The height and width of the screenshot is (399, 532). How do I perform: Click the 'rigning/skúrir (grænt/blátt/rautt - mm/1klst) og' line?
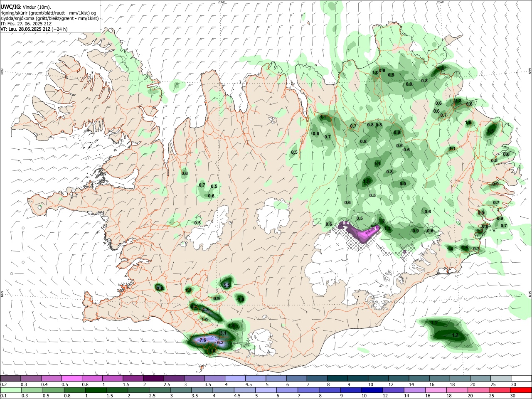[48, 12]
